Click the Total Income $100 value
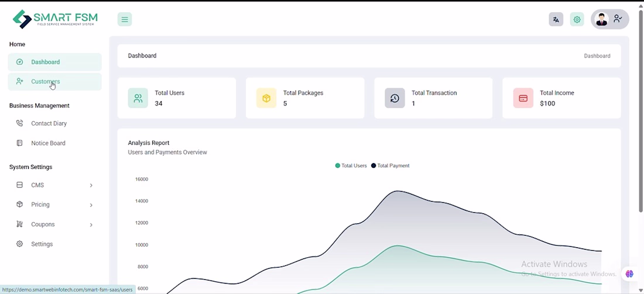 pyautogui.click(x=547, y=103)
